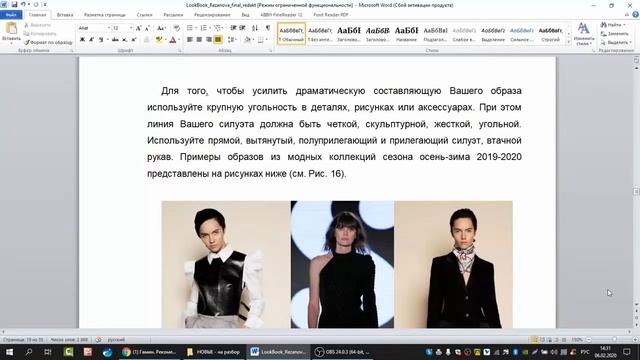The height and width of the screenshot is (360, 640).
Task: Click the Increase Indent icon
Action: 242,28
